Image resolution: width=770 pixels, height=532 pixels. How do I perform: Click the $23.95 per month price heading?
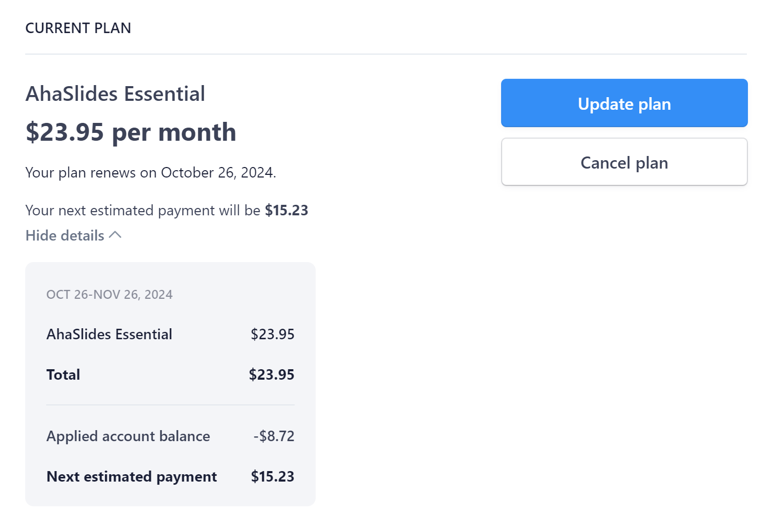point(131,132)
